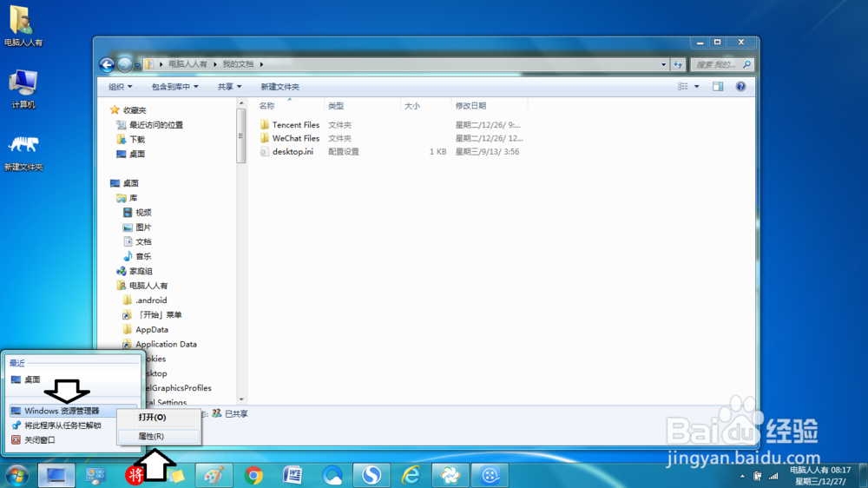The height and width of the screenshot is (488, 868).
Task: Click the WeChat Files folder icon
Action: click(265, 138)
